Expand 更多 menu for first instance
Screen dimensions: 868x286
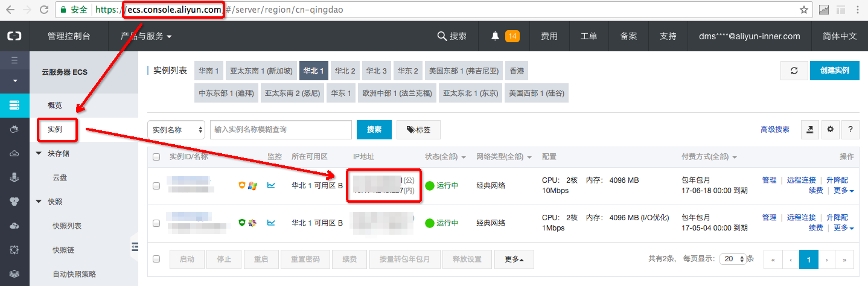click(843, 191)
